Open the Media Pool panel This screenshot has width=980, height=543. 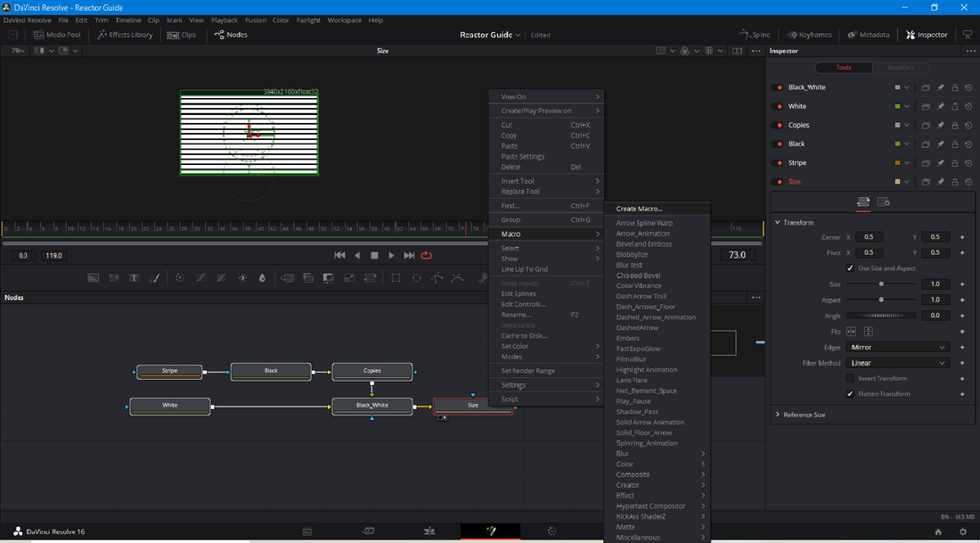tap(56, 35)
